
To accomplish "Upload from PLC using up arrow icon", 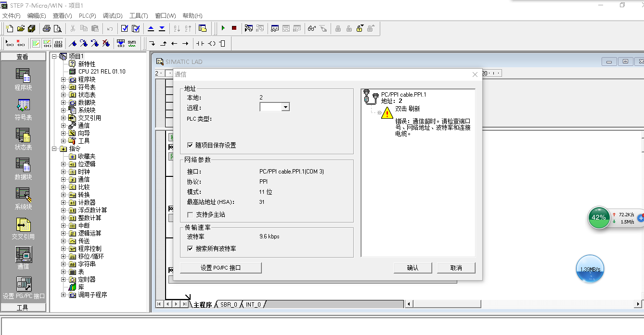I will 151,28.
